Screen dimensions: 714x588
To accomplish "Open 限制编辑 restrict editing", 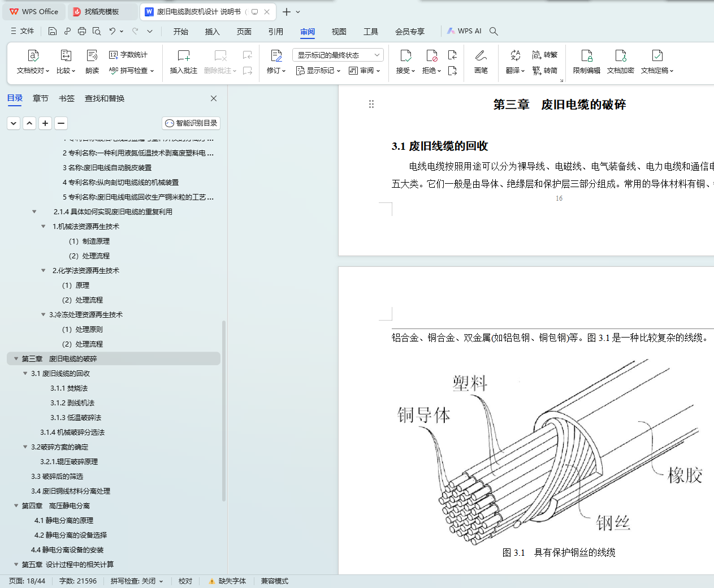I will [587, 61].
